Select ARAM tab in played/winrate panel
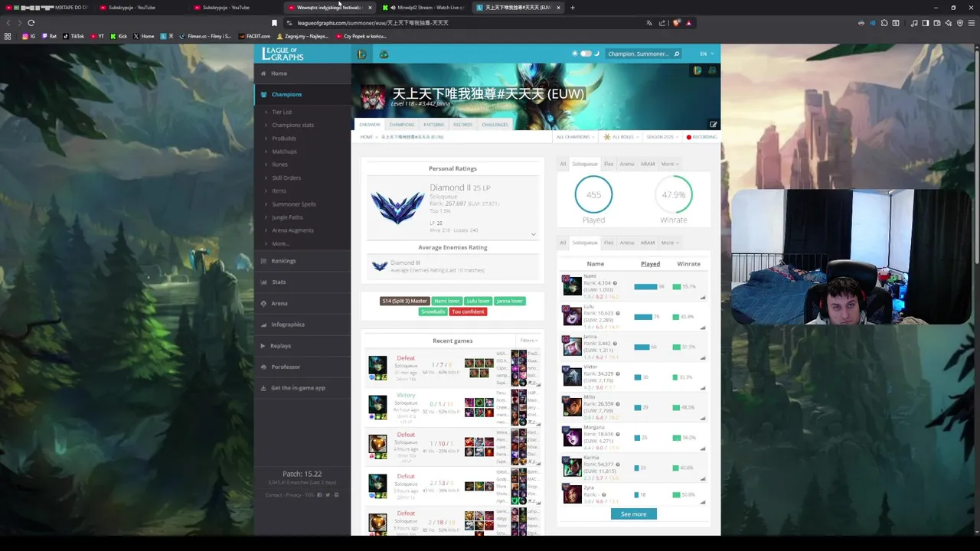This screenshot has width=980, height=551. coord(648,164)
